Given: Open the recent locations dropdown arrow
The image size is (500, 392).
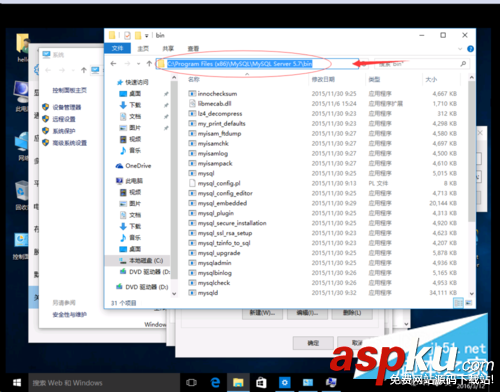Looking at the screenshot, I should [x=138, y=63].
